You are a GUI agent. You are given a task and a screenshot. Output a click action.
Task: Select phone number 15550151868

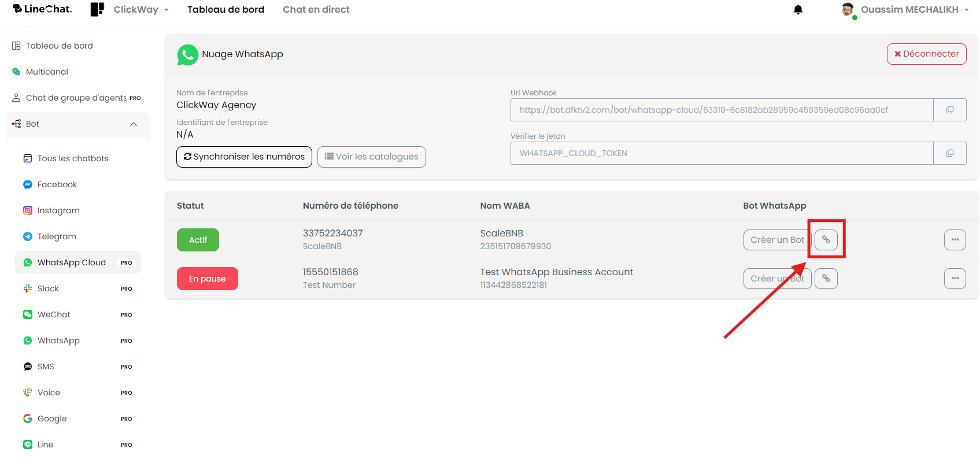pos(330,272)
